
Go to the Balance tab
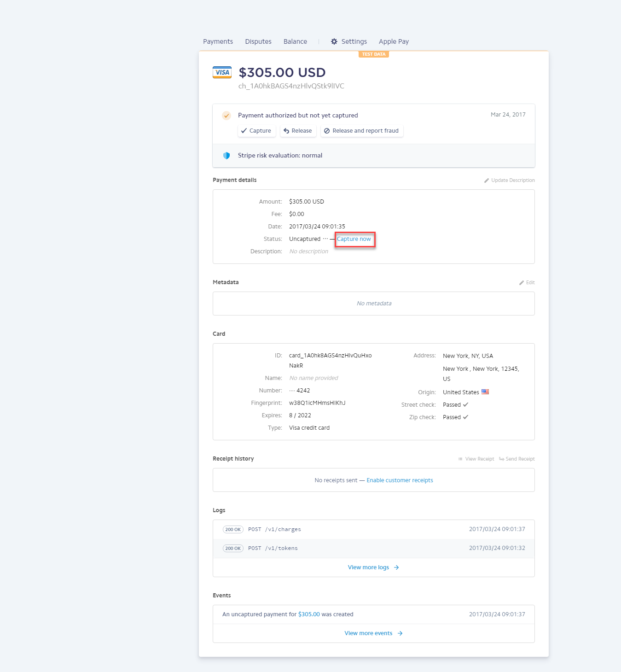tap(295, 41)
